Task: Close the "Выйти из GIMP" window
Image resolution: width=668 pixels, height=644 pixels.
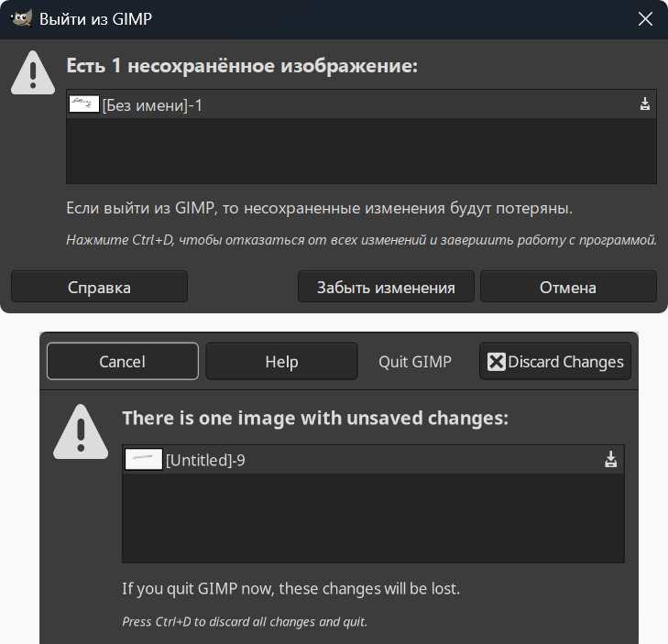Action: click(x=646, y=18)
